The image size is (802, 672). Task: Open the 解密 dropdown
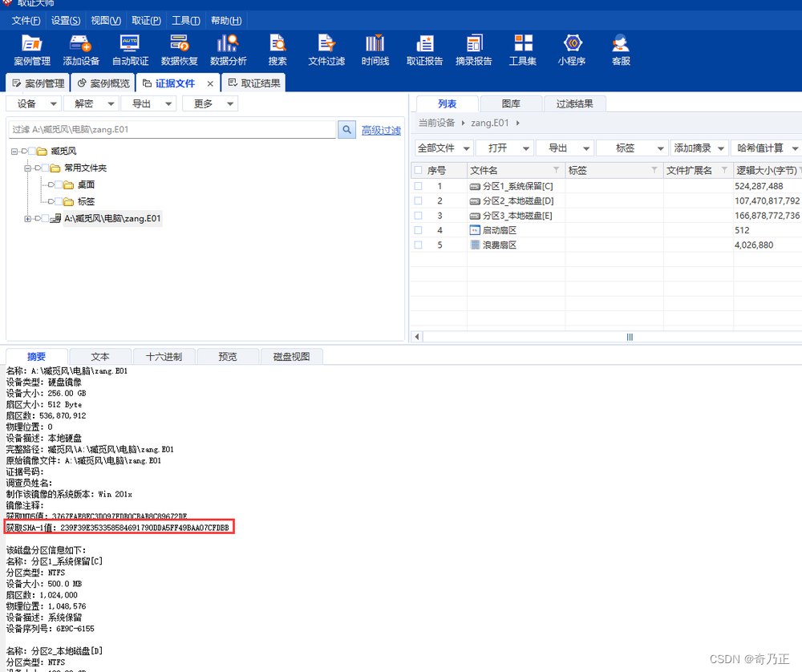[91, 103]
